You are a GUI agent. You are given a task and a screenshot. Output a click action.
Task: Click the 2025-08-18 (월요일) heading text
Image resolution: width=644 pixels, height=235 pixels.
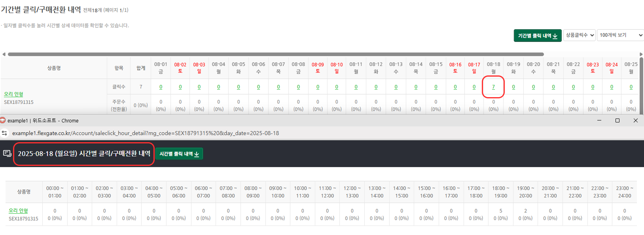84,154
